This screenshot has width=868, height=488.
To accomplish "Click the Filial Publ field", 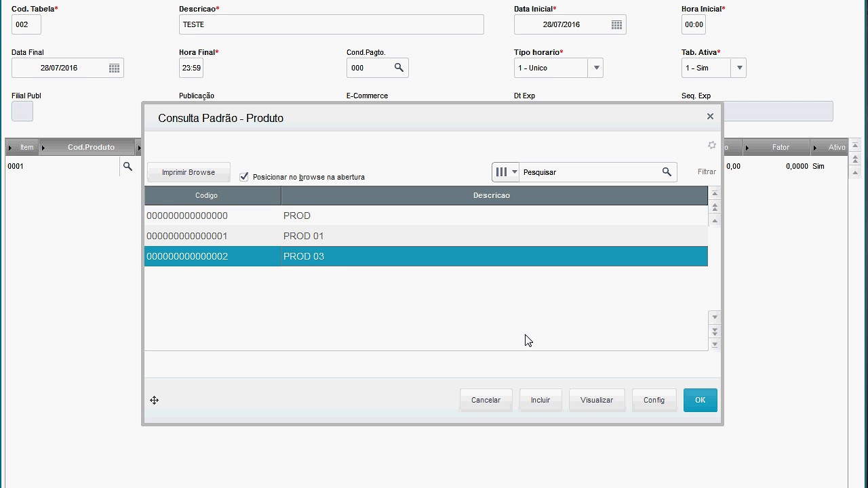I will click(22, 111).
